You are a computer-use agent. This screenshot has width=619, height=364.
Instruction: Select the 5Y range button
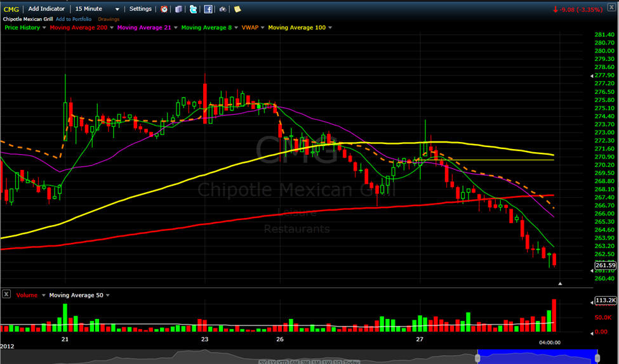pyautogui.click(x=262, y=362)
